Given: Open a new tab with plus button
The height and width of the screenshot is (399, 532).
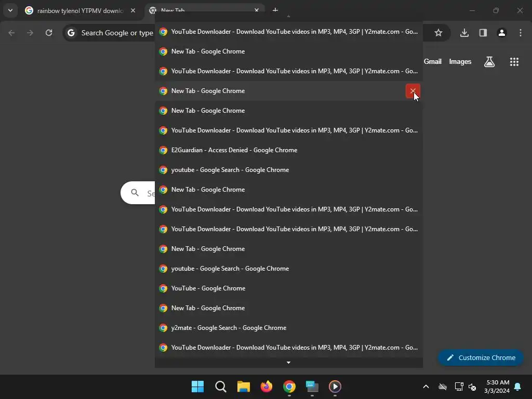Looking at the screenshot, I should 275,9.
